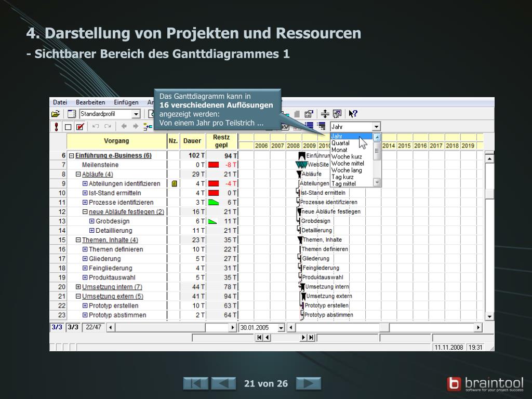This screenshot has height=399, width=532.
Task: Click the KW calendar week icon
Action: 285,127
